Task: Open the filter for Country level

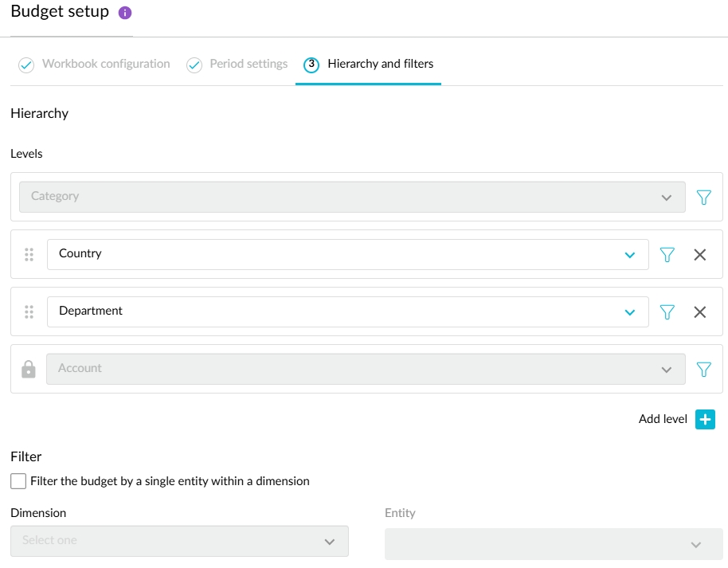Action: pos(667,254)
